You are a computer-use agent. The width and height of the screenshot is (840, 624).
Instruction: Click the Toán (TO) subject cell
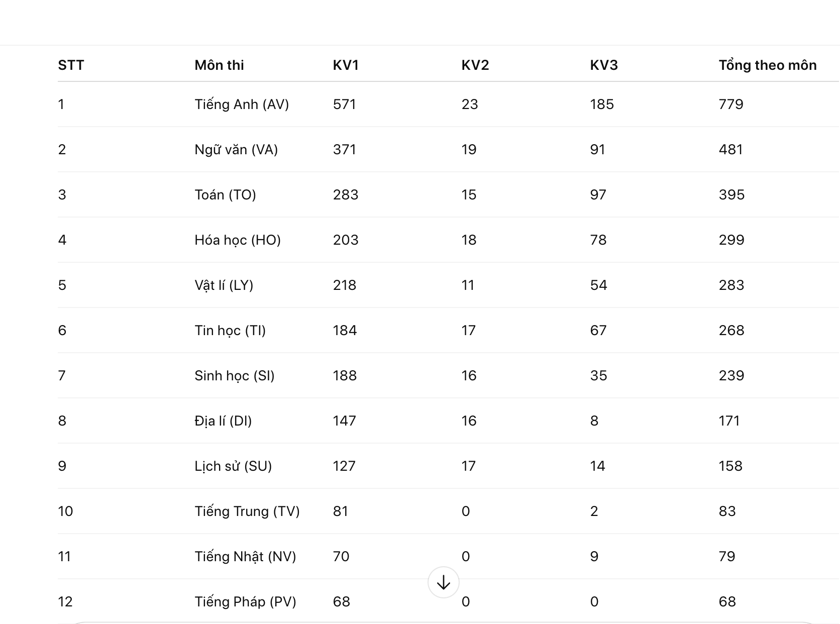pyautogui.click(x=225, y=195)
